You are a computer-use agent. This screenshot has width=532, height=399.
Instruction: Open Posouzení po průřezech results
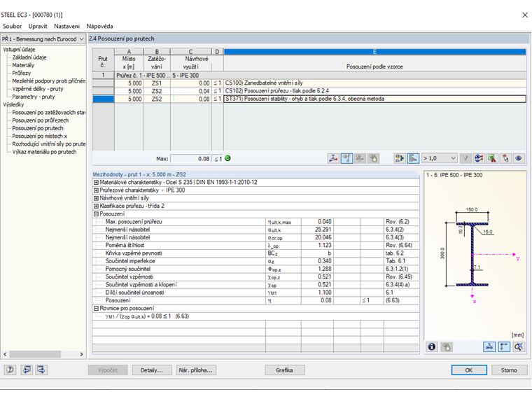coord(41,120)
